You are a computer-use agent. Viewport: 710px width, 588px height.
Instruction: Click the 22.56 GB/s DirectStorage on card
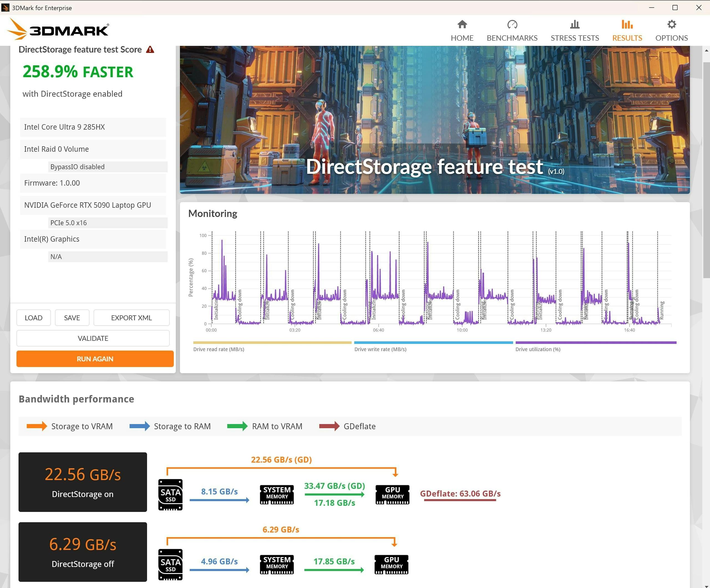click(x=83, y=482)
